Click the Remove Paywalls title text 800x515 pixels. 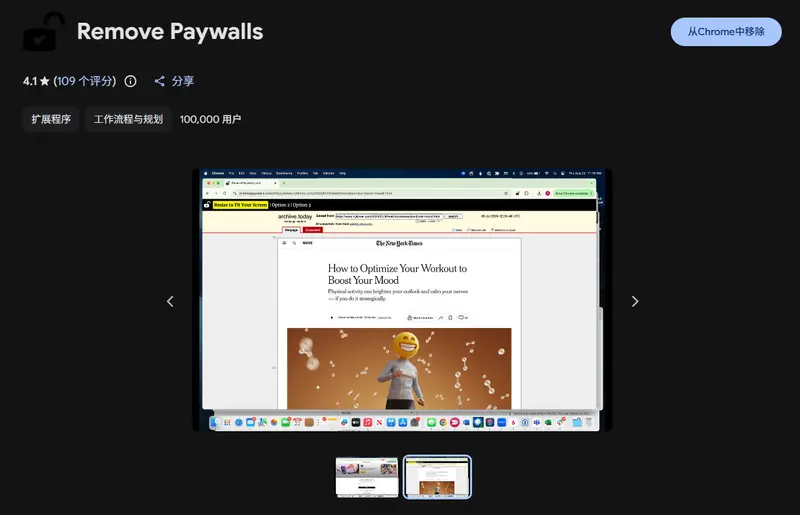pyautogui.click(x=170, y=32)
